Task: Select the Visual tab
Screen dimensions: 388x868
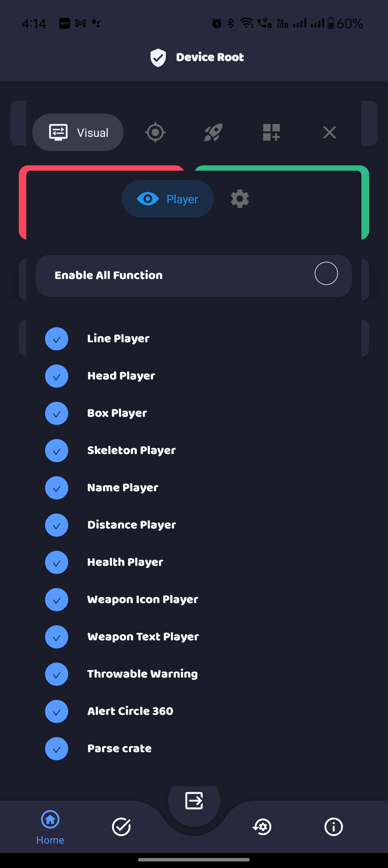Action: (78, 132)
